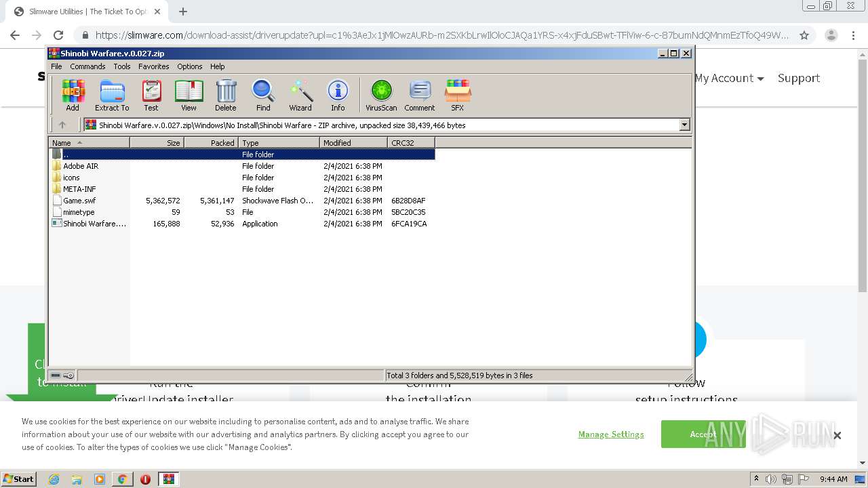Open Windows Explorer folder taskbar icon
Viewport: 868px width, 488px height.
click(x=77, y=479)
